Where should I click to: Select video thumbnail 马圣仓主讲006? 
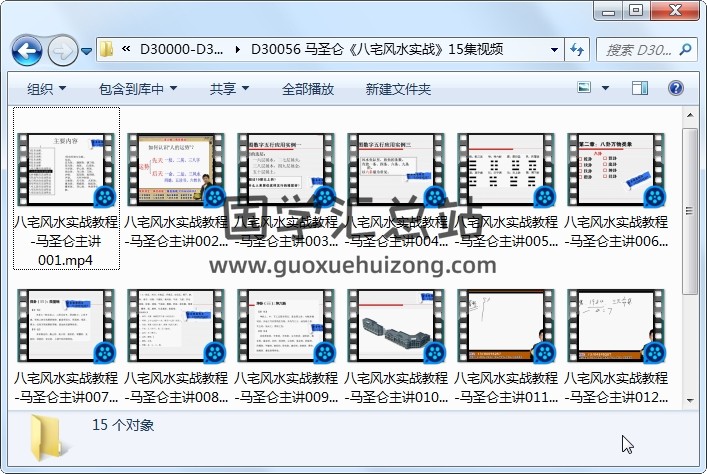616,169
